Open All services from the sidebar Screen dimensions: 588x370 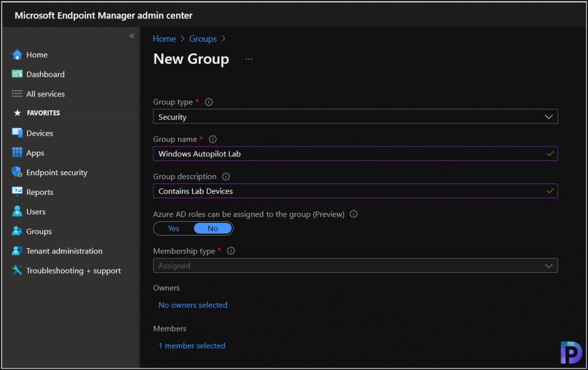click(45, 94)
